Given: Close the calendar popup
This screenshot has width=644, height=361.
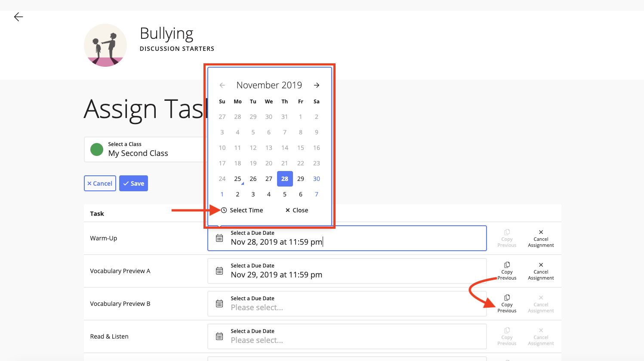Looking at the screenshot, I should 297,210.
